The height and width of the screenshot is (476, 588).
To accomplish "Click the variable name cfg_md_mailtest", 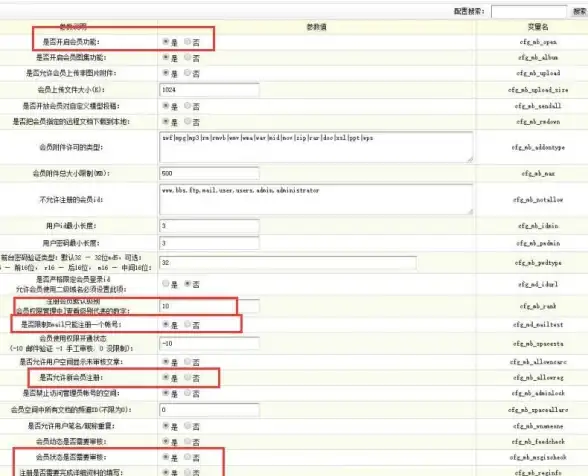I will (x=538, y=325).
